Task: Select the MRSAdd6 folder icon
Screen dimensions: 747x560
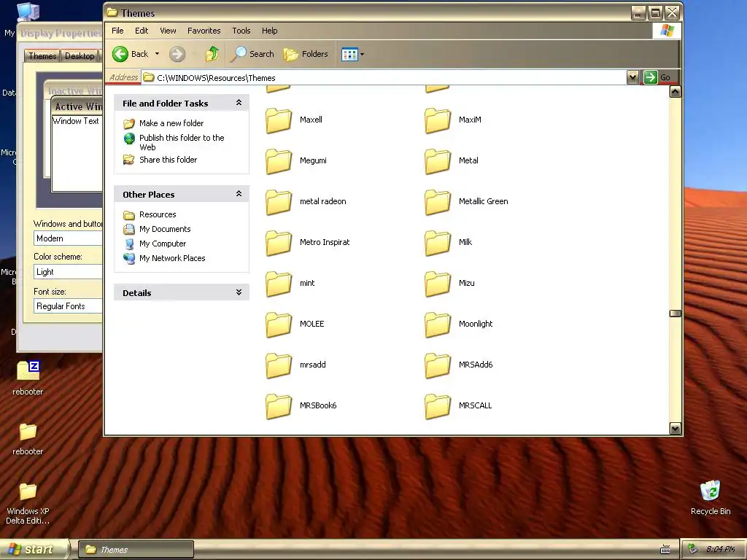Action: click(x=438, y=366)
